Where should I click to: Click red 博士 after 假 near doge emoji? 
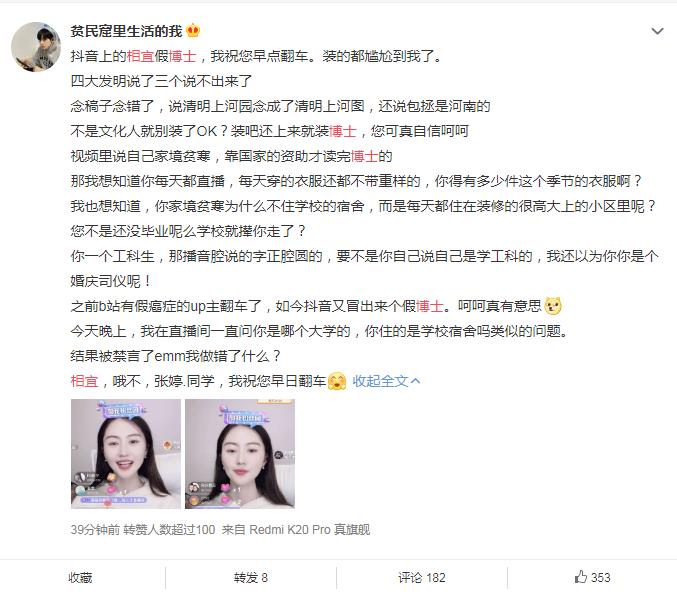coord(430,306)
